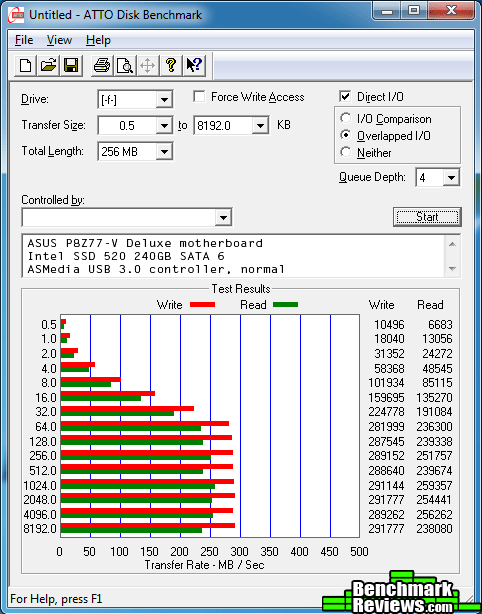Click the Write column header
This screenshot has width=482, height=614.
pyautogui.click(x=381, y=305)
